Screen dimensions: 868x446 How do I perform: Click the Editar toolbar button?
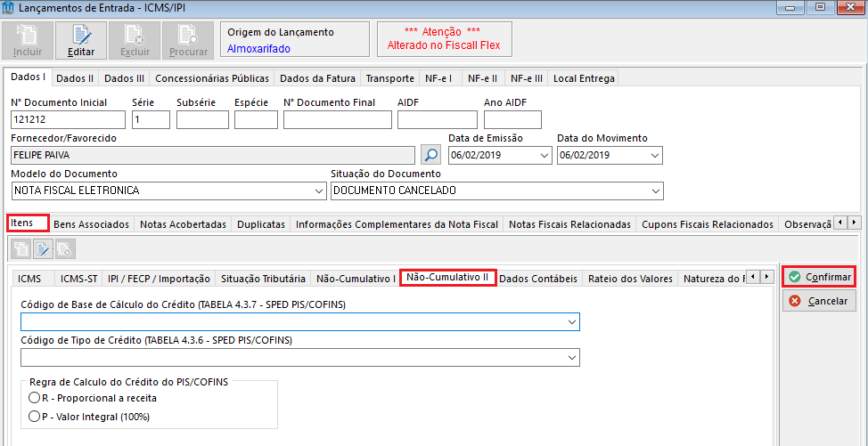tap(81, 41)
